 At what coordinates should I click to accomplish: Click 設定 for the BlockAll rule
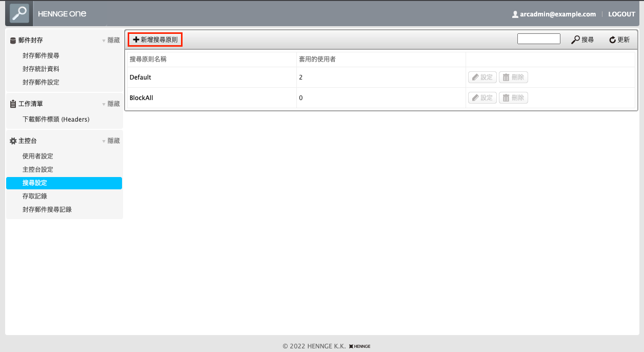tap(482, 98)
